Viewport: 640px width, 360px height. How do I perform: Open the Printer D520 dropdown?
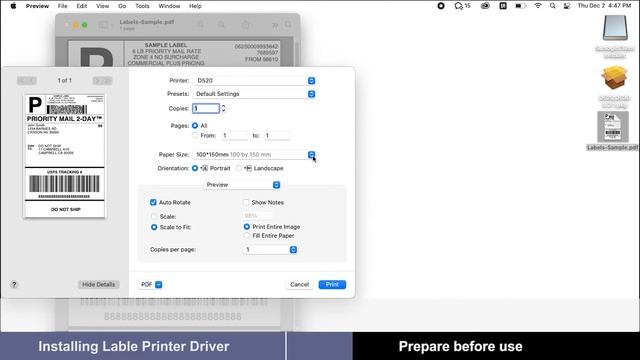254,81
